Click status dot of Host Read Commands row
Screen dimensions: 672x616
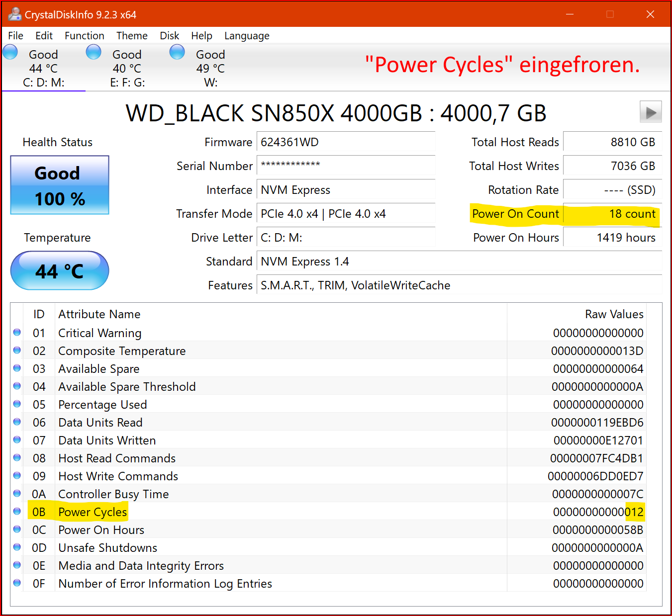17,457
